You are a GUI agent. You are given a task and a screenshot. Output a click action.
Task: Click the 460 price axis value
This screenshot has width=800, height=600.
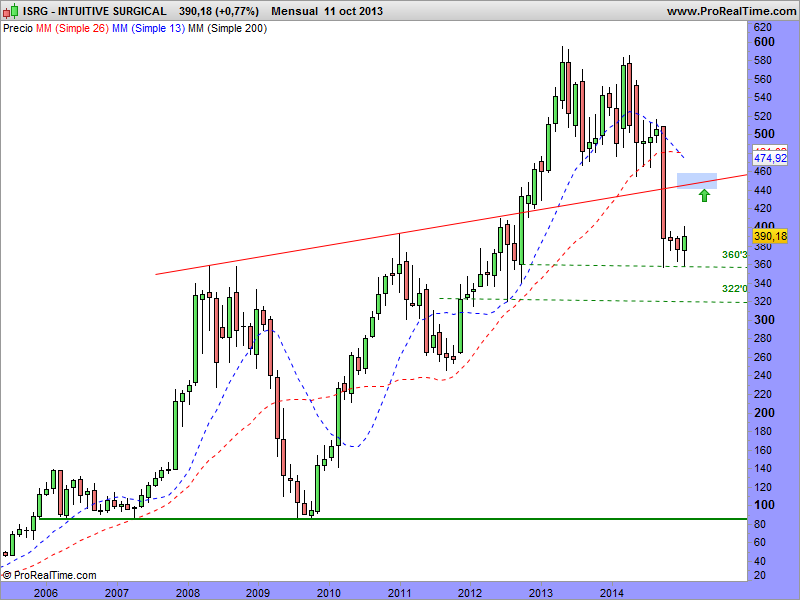coord(763,172)
